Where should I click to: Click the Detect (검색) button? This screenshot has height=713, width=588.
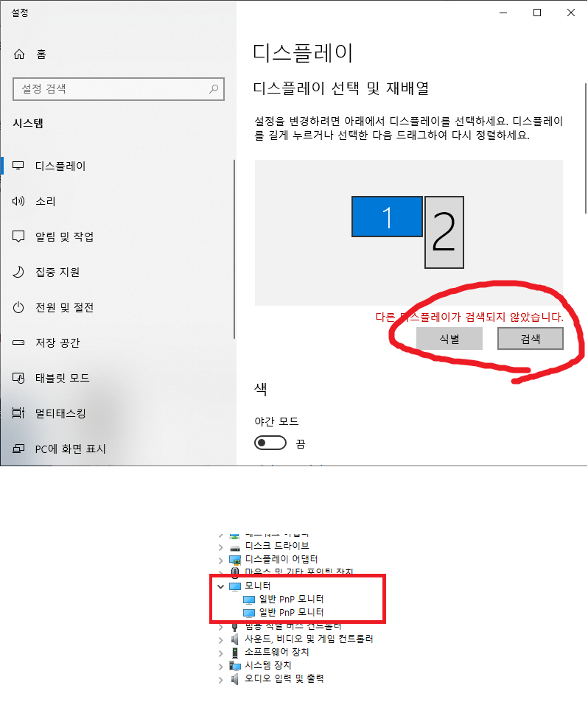tap(531, 339)
